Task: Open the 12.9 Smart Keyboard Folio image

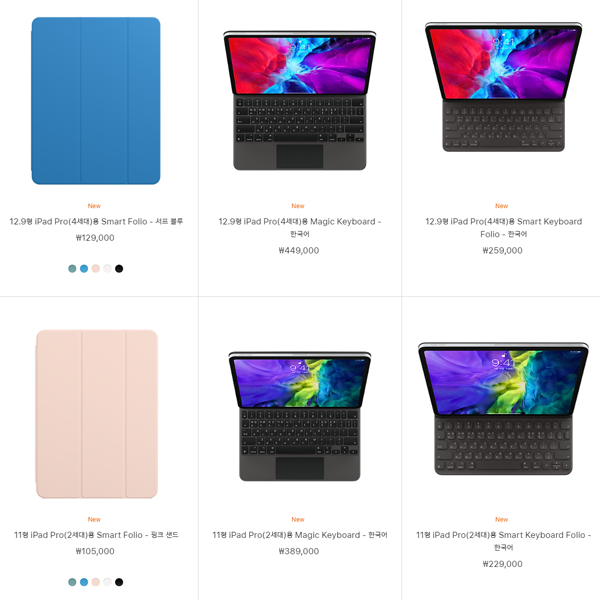Action: click(x=504, y=87)
